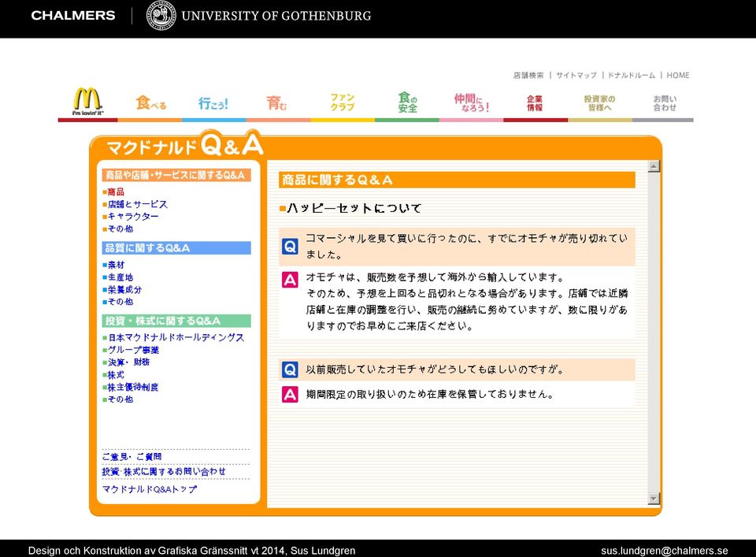The width and height of the screenshot is (756, 557).
Task: Open the 企業情報 navigation item
Action: pos(535,103)
